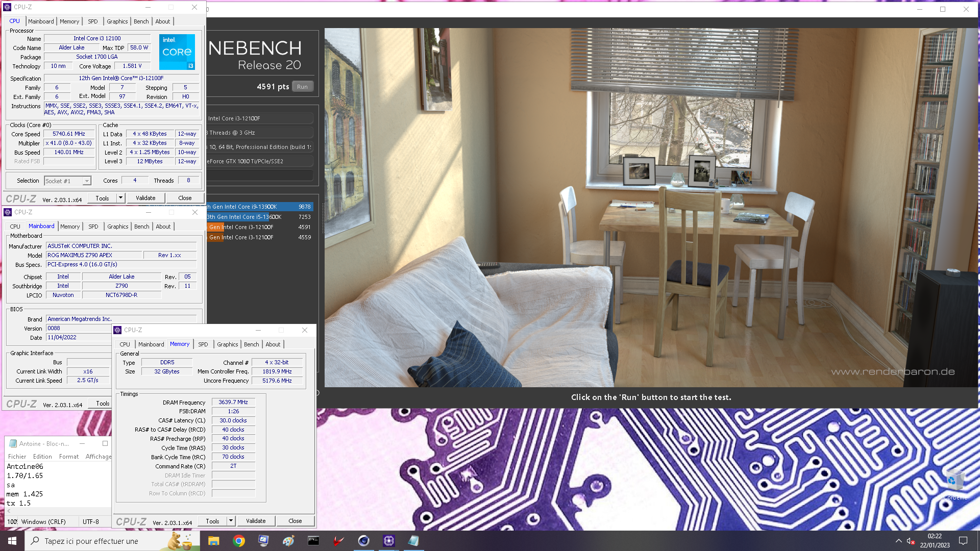The height and width of the screenshot is (551, 980).
Task: Open the notification center icon
Action: 963,541
